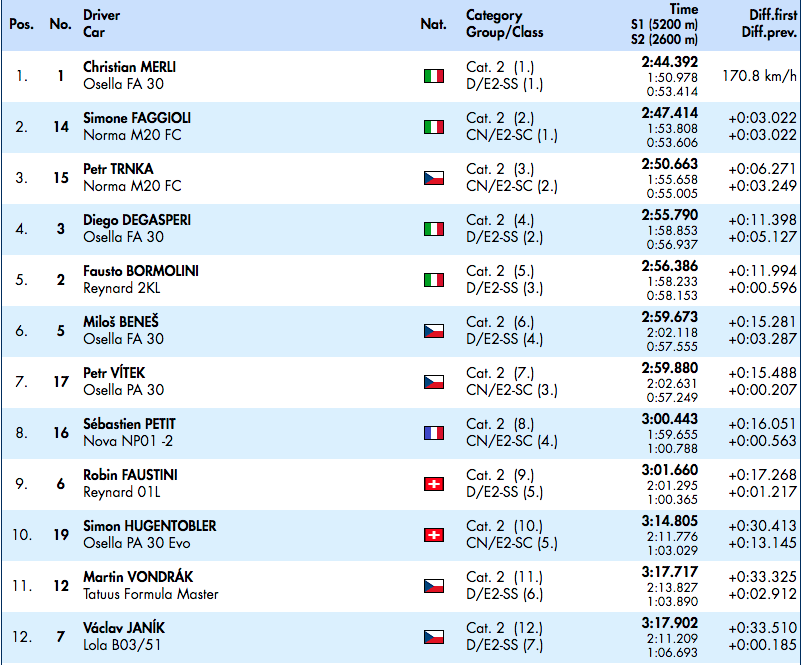The image size is (801, 665).
Task: Click the Nat. column header
Action: pos(434,24)
